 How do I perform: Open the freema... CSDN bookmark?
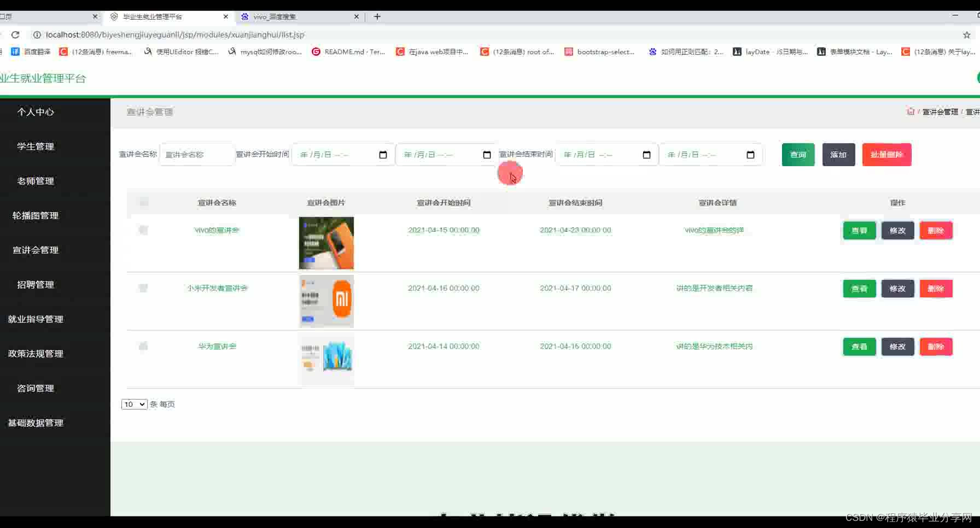pos(96,51)
